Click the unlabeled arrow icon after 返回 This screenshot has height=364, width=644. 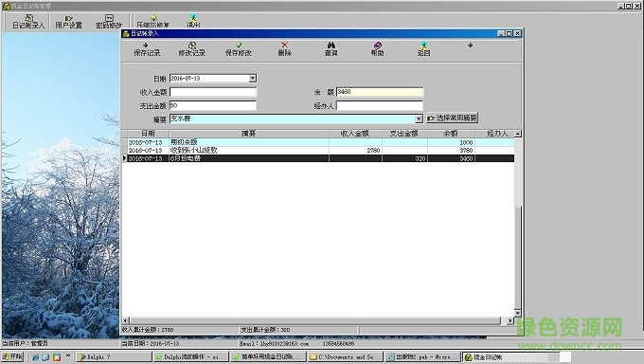click(470, 45)
